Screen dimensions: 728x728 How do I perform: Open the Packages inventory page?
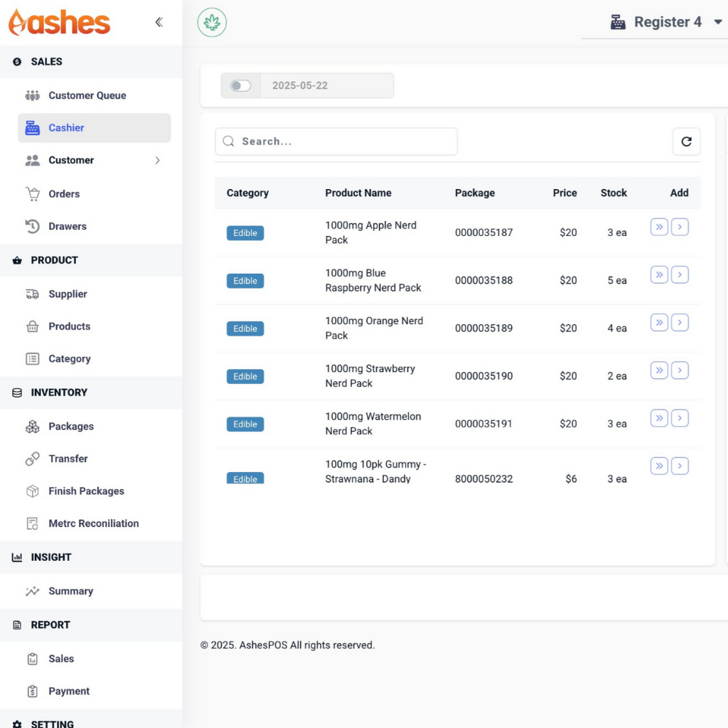70,427
